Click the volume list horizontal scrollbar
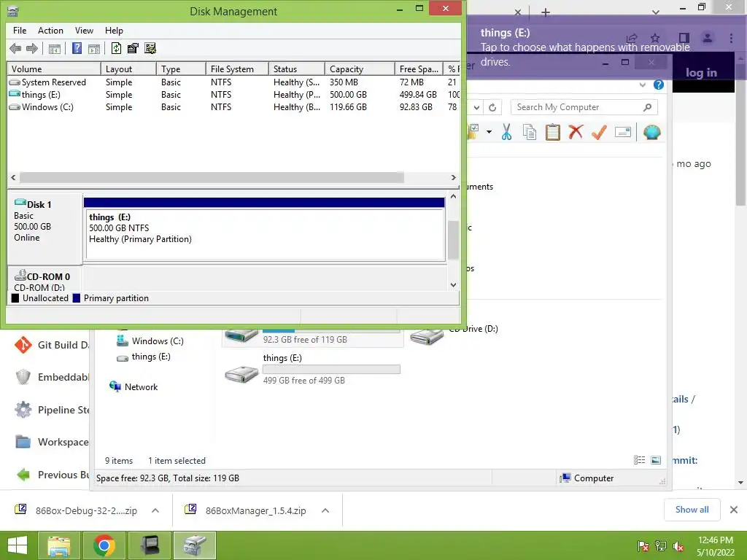 pyautogui.click(x=212, y=178)
